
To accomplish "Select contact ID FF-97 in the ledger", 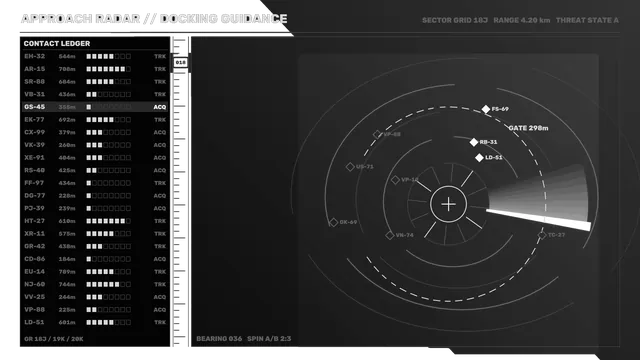I will 34,183.
